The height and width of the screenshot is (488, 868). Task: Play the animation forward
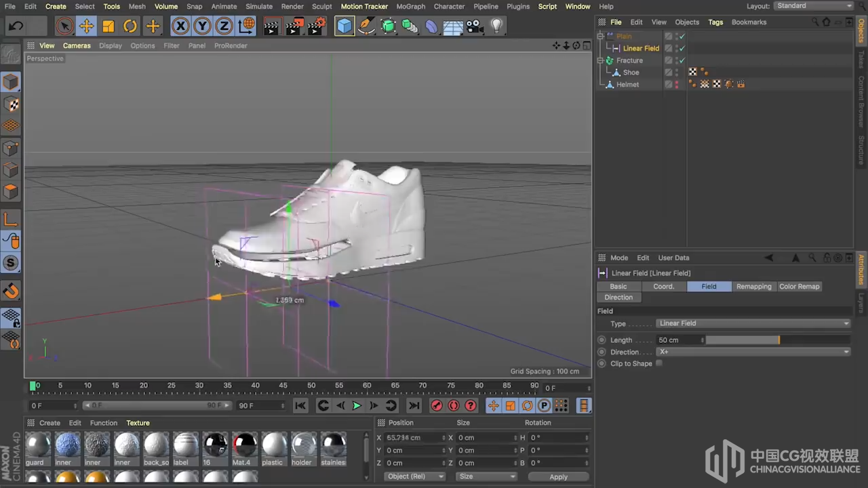point(357,406)
